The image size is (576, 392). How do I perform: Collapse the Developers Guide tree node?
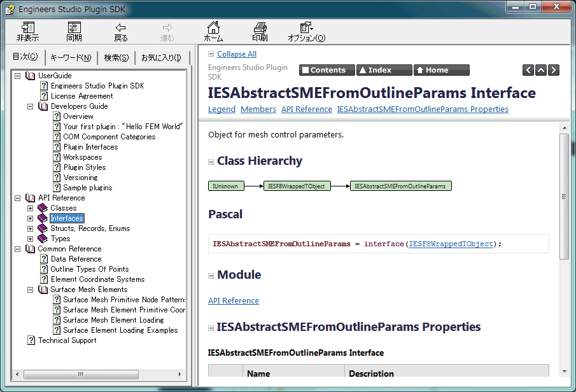[30, 106]
